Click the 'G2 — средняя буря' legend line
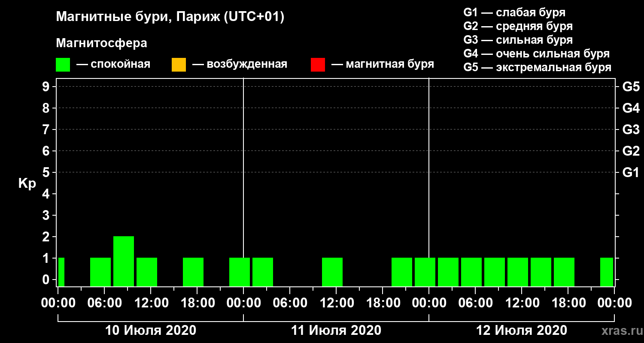The image size is (644, 343). (x=518, y=26)
